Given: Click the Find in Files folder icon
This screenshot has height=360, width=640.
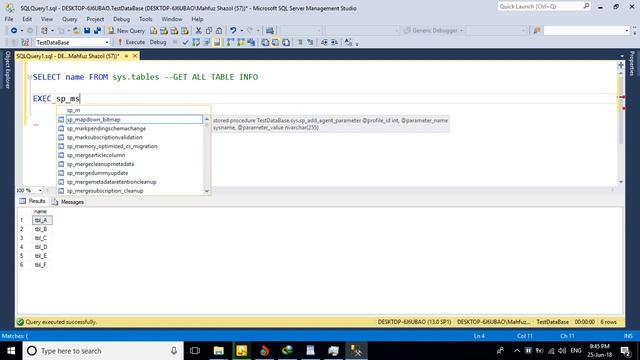Looking at the screenshot, I should (x=537, y=31).
